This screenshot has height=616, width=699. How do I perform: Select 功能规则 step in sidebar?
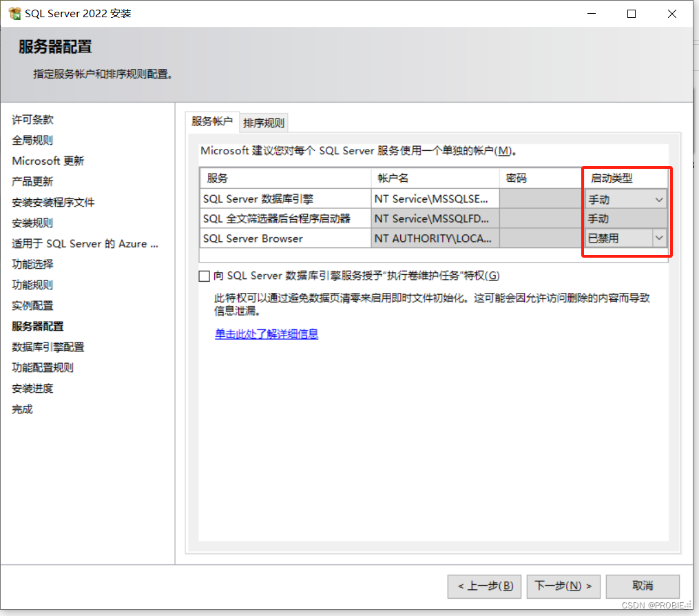[32, 285]
